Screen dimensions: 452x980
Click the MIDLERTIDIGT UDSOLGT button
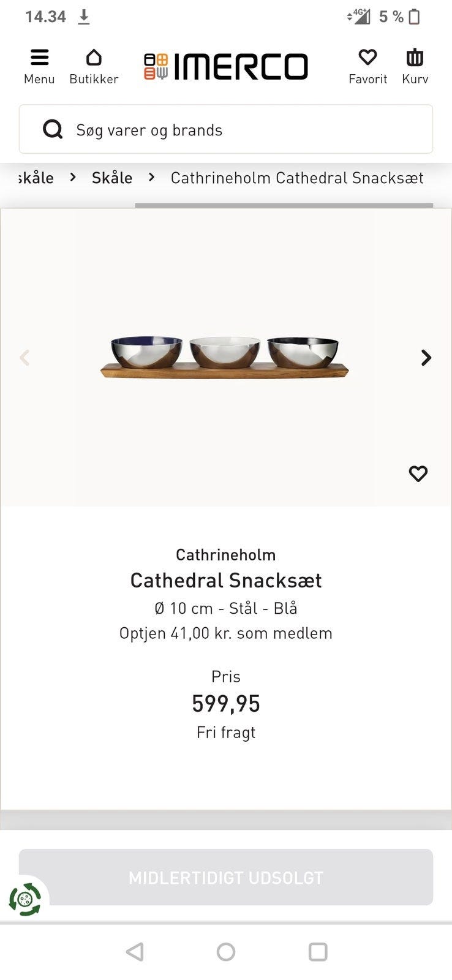(x=225, y=877)
